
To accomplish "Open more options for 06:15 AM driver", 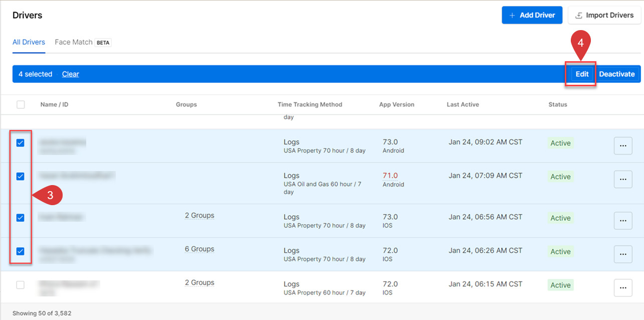I will (623, 287).
